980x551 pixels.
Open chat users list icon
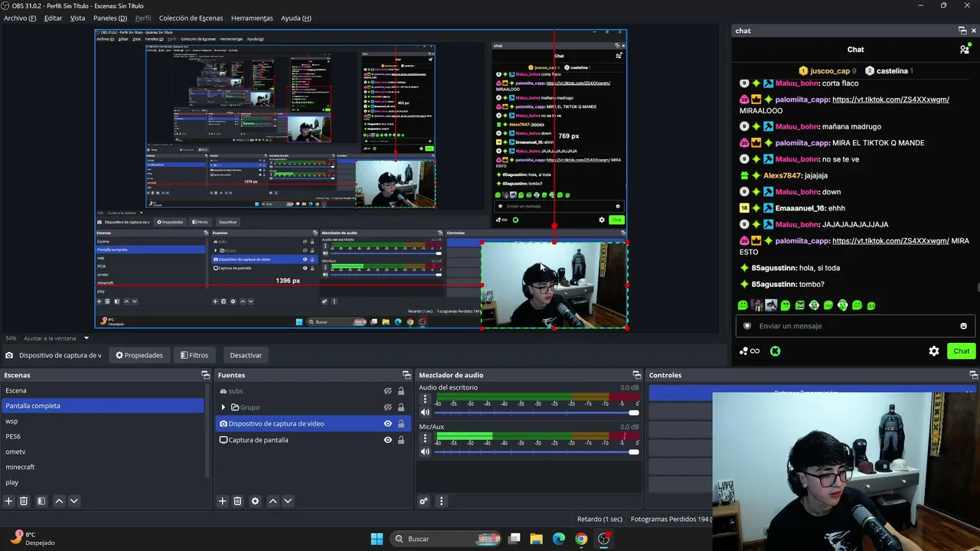tap(965, 50)
